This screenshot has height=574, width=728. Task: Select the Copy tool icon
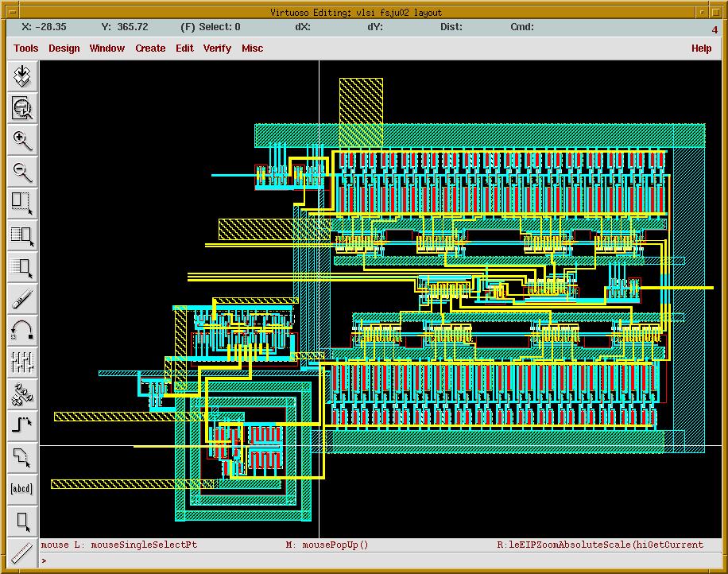[22, 235]
